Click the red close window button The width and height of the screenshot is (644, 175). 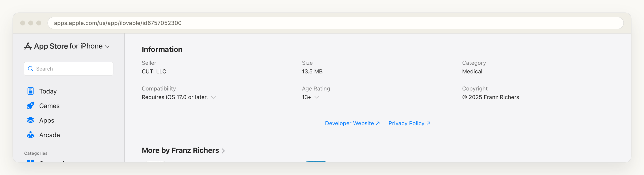[x=23, y=23]
